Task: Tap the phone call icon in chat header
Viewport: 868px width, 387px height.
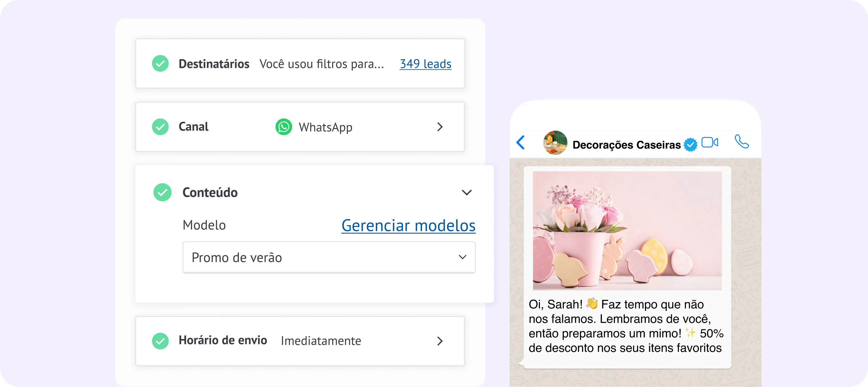Action: [742, 142]
